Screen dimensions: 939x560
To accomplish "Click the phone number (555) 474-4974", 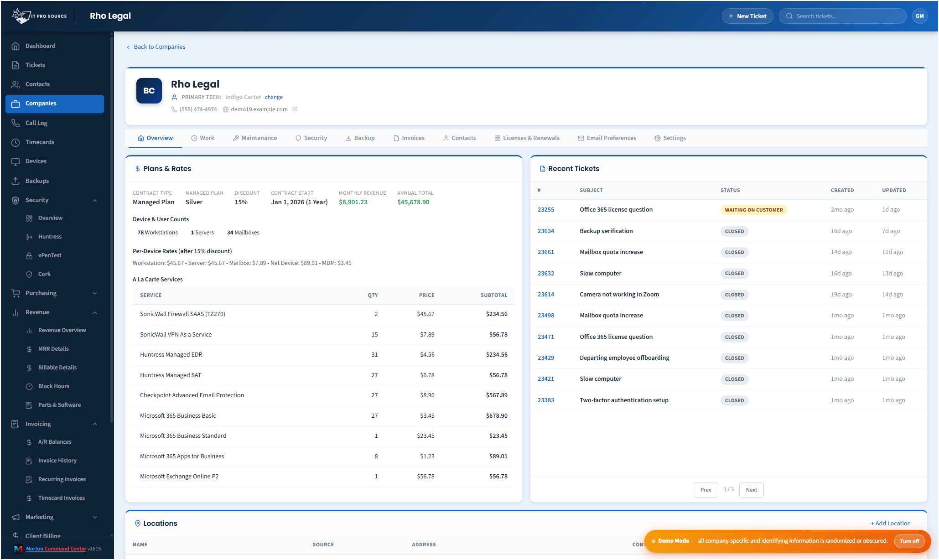I will 198,109.
